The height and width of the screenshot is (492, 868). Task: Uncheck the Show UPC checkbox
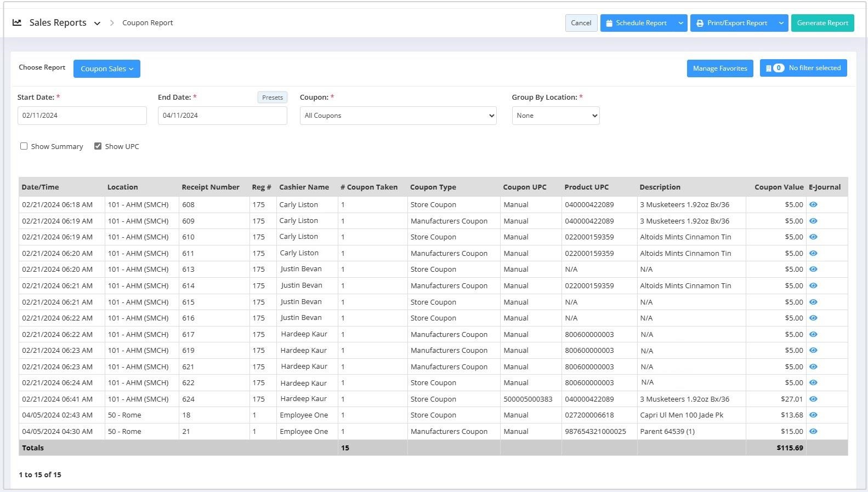(98, 146)
